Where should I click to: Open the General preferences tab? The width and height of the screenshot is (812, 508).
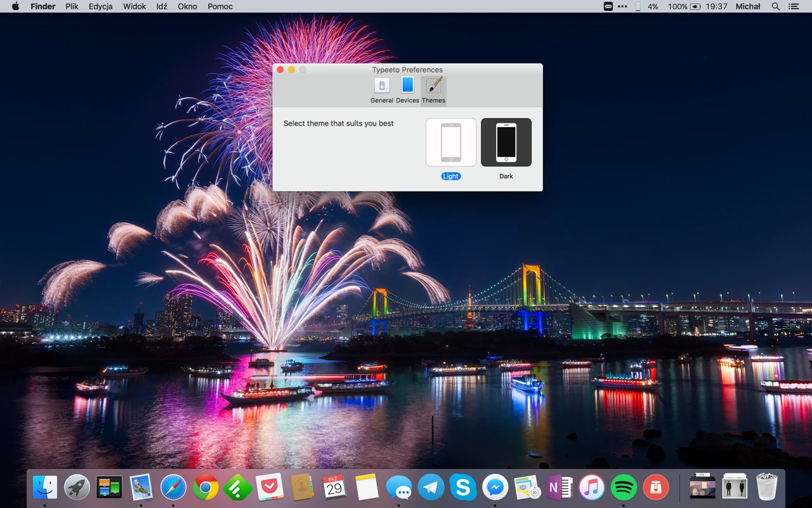click(x=382, y=91)
